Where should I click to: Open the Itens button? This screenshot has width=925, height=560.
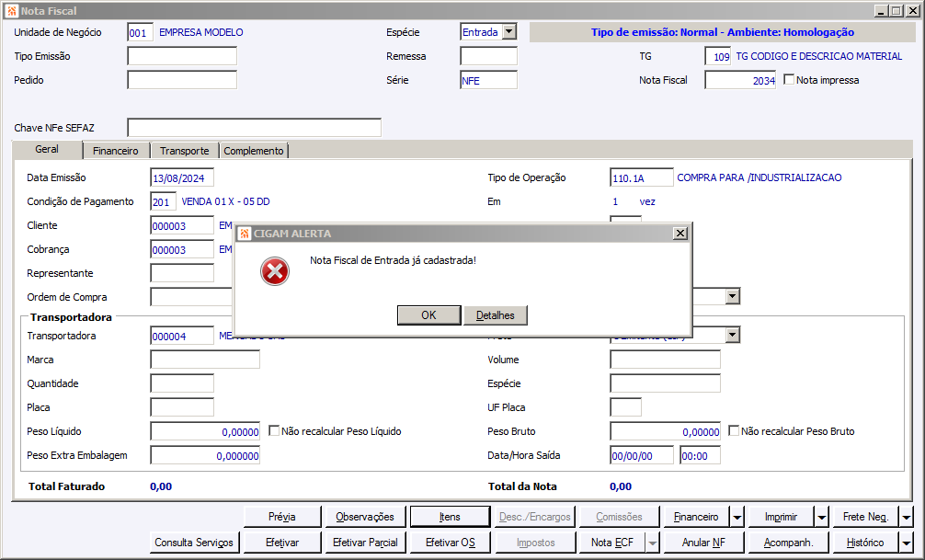pyautogui.click(x=450, y=517)
